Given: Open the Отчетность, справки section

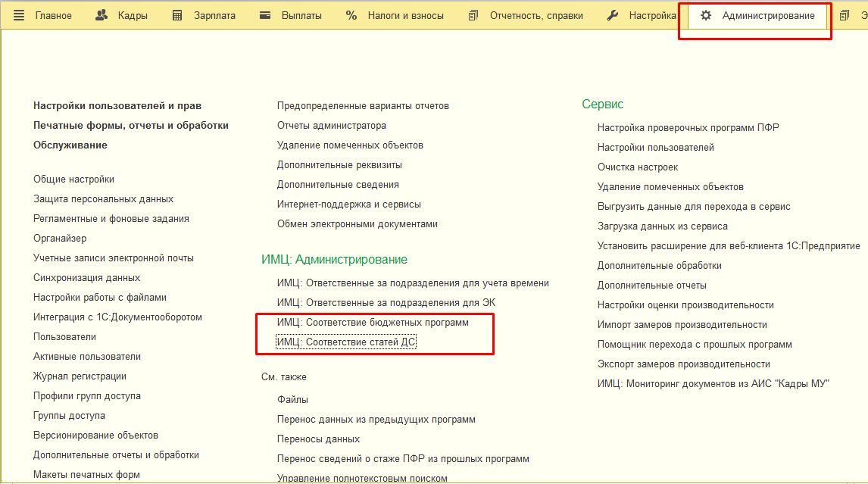Looking at the screenshot, I should click(x=535, y=15).
